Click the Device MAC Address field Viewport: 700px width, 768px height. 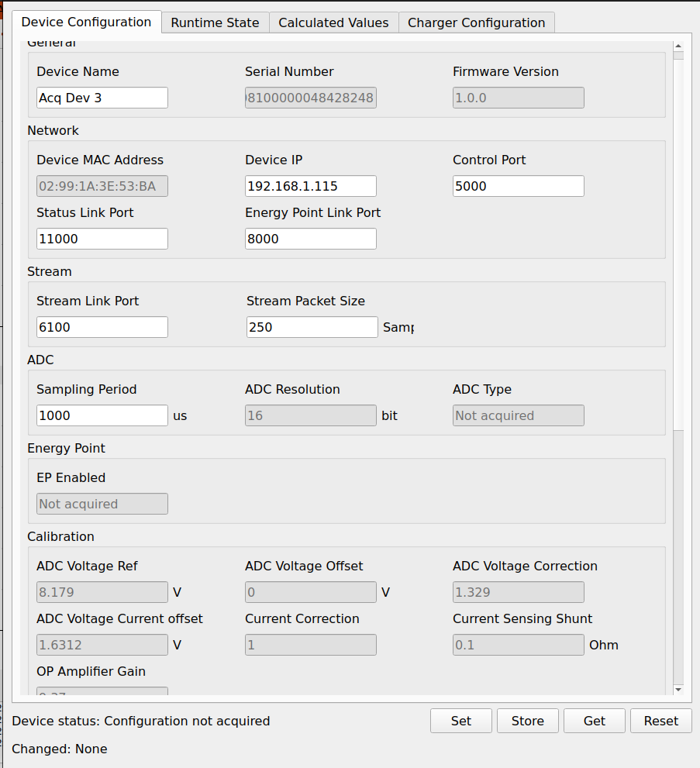pos(102,186)
